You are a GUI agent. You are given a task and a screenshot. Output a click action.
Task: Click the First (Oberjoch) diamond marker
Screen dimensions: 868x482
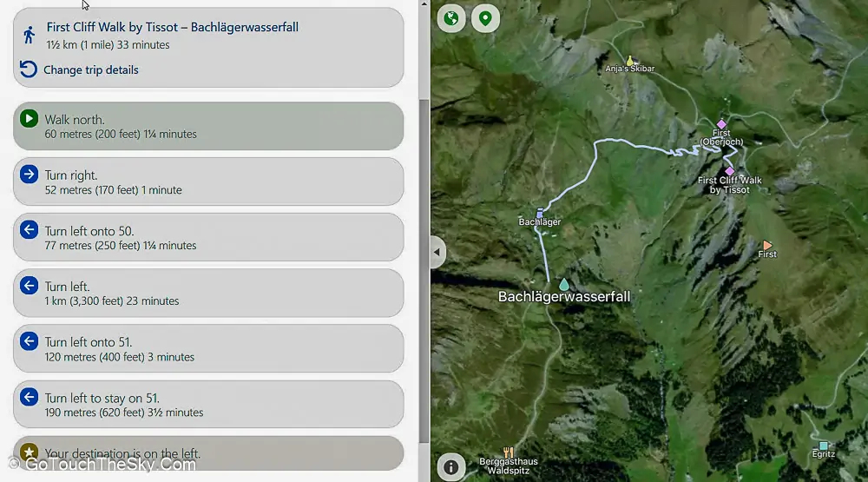coord(721,124)
